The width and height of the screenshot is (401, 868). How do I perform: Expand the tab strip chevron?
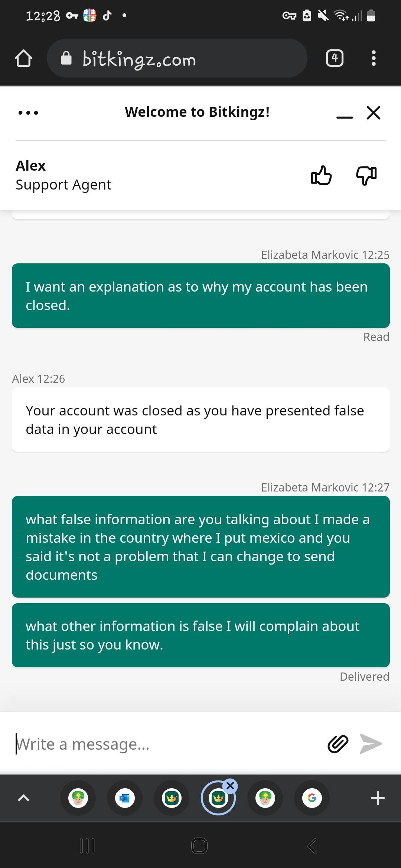click(x=23, y=798)
